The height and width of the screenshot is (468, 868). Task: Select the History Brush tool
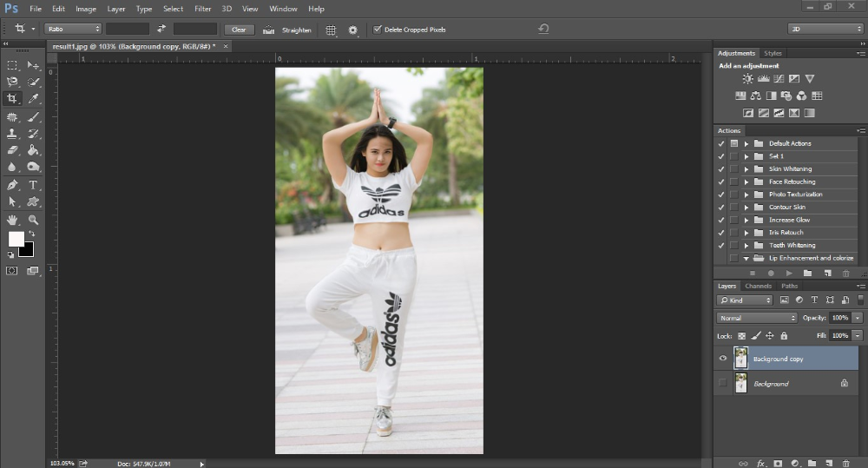(x=33, y=134)
